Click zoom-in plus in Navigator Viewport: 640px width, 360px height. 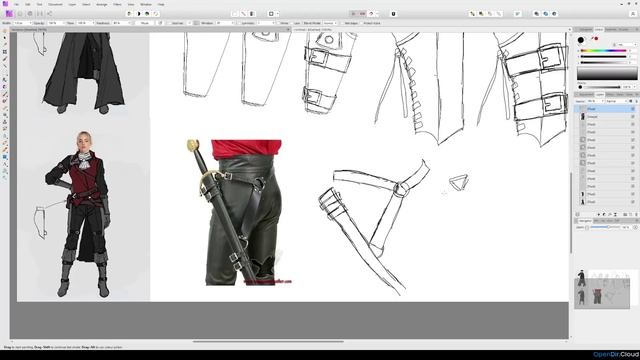[636, 227]
